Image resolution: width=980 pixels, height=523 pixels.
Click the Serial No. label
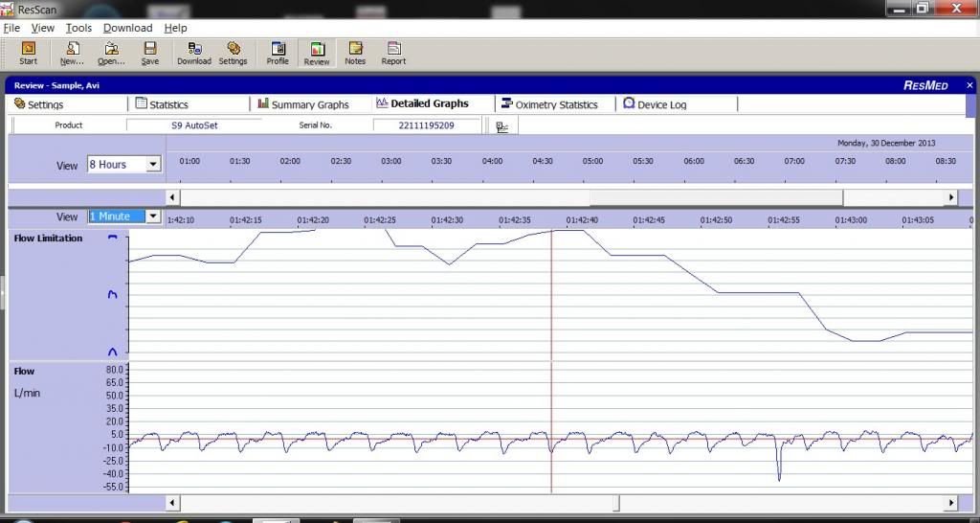pos(316,125)
